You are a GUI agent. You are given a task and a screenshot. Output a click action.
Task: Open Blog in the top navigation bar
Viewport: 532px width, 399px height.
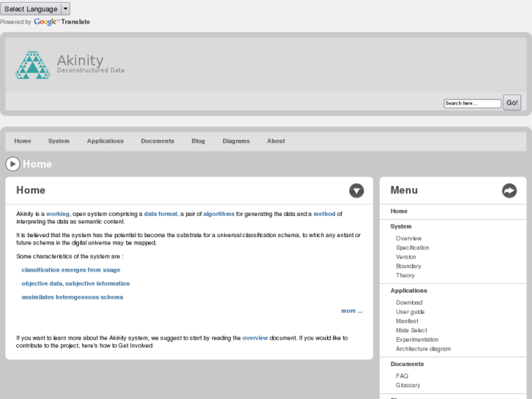pyautogui.click(x=198, y=141)
